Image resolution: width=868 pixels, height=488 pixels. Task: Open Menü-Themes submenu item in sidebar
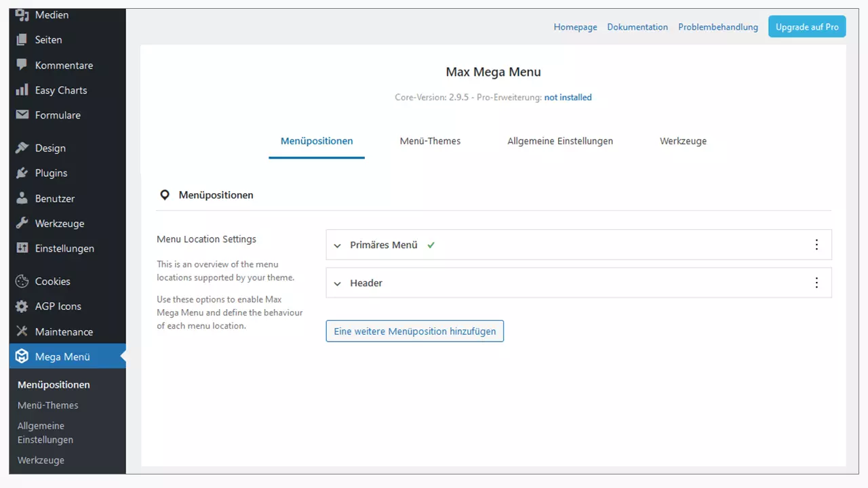(x=47, y=405)
